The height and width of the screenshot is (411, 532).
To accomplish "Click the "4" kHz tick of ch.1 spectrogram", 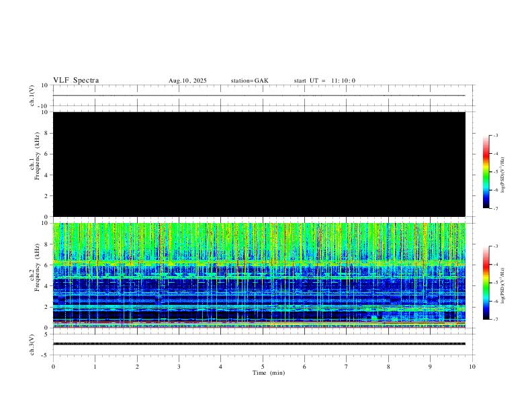I will pyautogui.click(x=47, y=175).
